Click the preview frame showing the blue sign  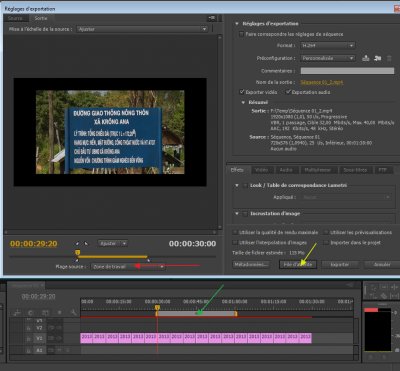tap(110, 132)
